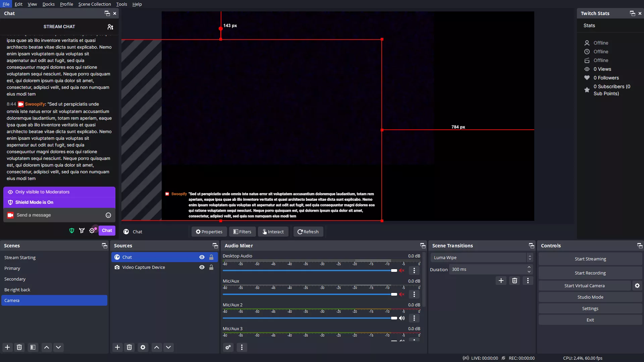Hide the Video Capture Device source
Image resolution: width=644 pixels, height=362 pixels.
(x=202, y=267)
